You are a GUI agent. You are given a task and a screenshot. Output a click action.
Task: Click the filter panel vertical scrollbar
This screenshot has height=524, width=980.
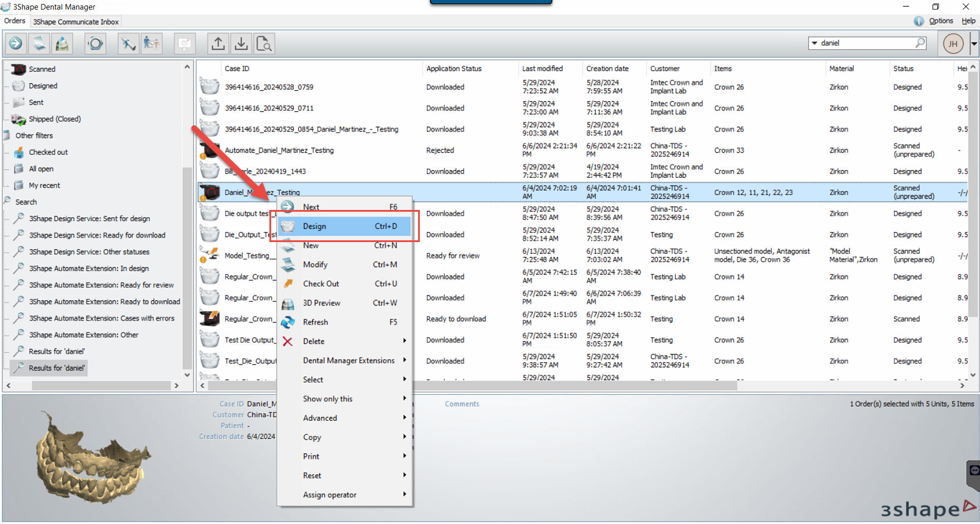click(x=187, y=268)
